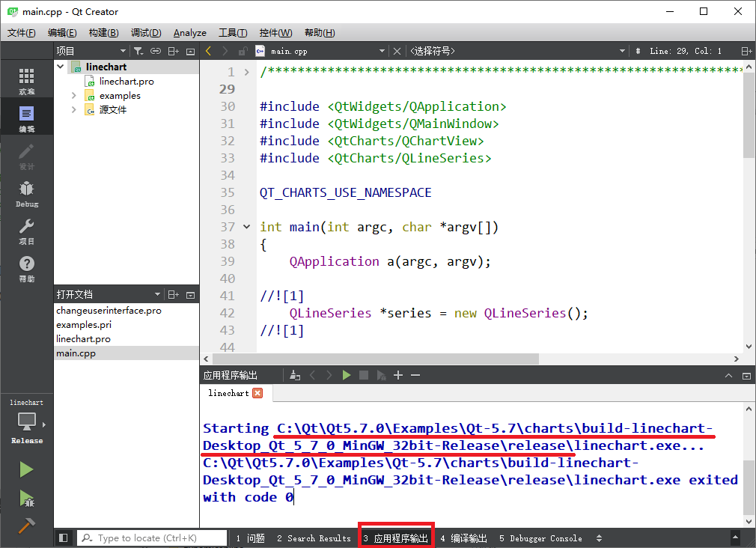Viewport: 756px width, 548px height.
Task: Click the linechart Release kit selector
Action: point(26,423)
